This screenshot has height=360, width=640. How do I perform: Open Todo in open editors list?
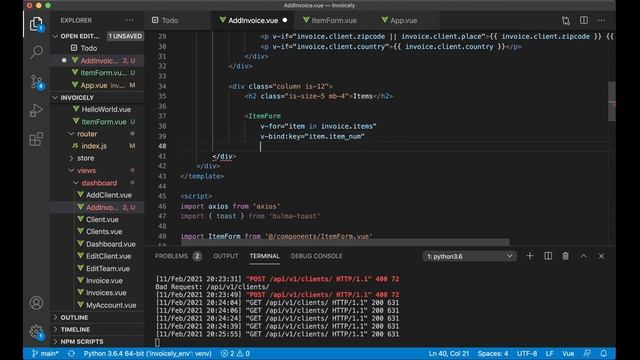[x=89, y=48]
